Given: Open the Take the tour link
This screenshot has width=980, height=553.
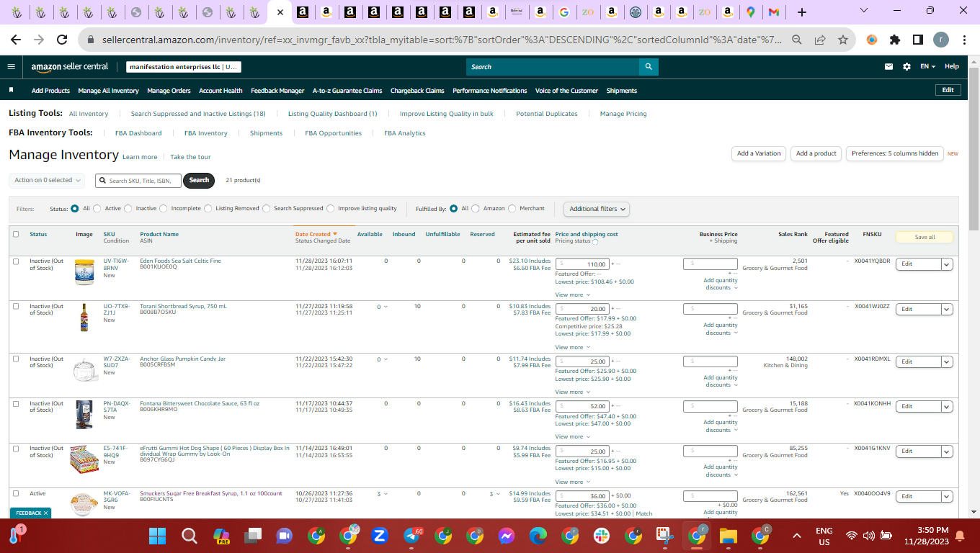Looking at the screenshot, I should tap(191, 157).
